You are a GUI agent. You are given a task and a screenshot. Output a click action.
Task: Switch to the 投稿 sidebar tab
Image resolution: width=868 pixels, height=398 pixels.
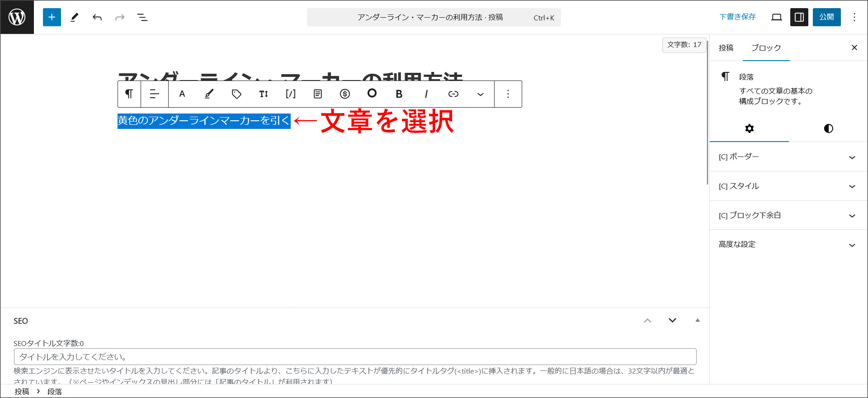(726, 48)
